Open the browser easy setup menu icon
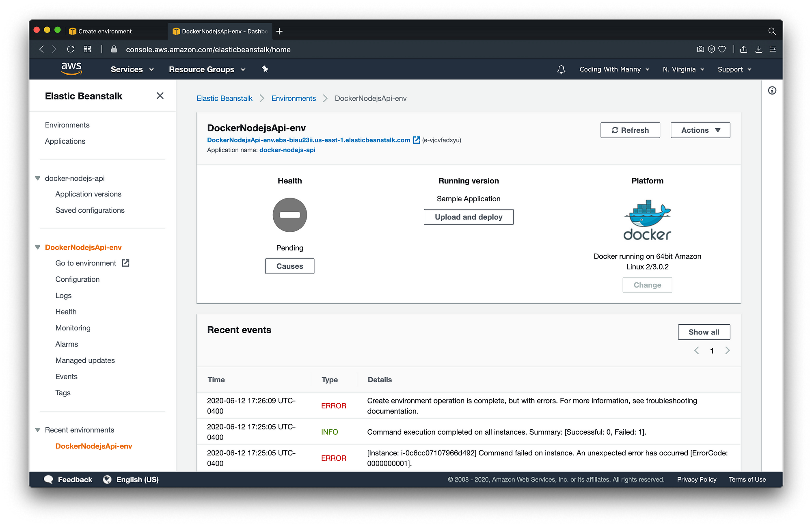The image size is (812, 526). [773, 49]
